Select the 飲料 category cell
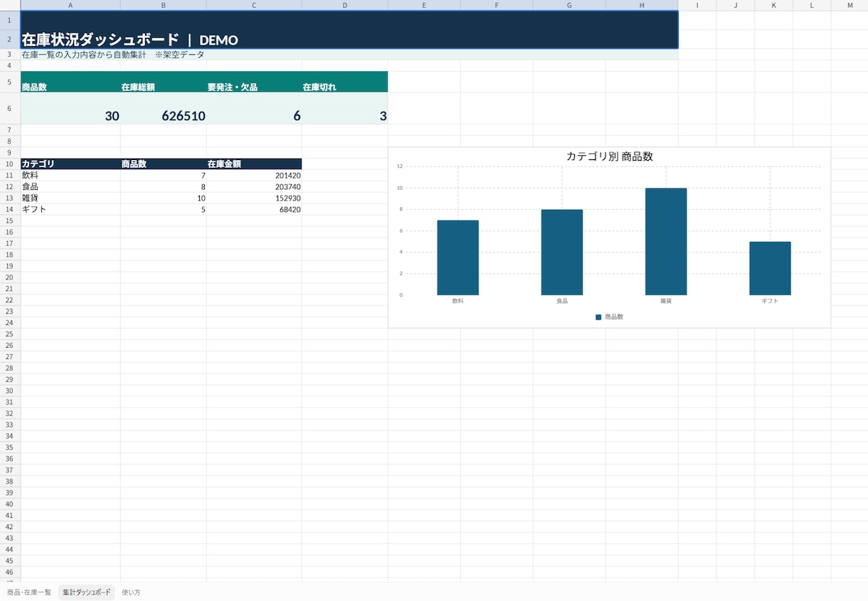Screen dimensions: 868x601 tap(70, 175)
